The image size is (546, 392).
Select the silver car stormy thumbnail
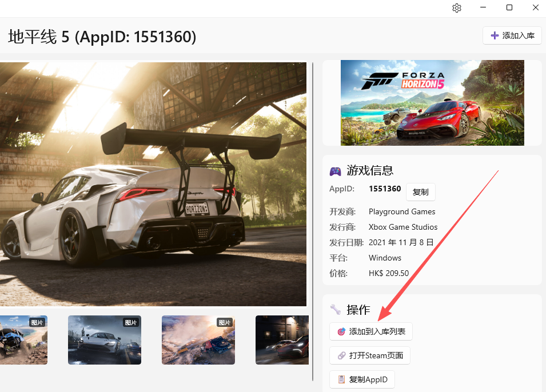[x=105, y=340]
